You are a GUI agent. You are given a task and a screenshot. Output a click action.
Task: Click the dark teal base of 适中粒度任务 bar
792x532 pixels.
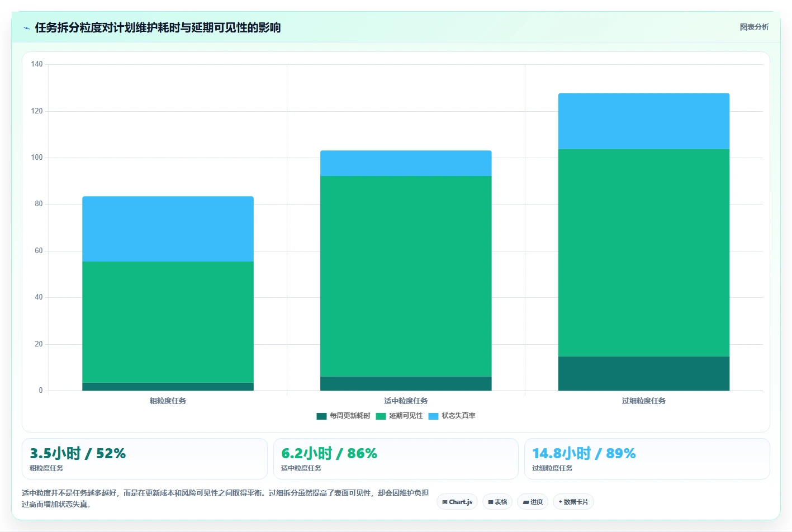(x=406, y=383)
